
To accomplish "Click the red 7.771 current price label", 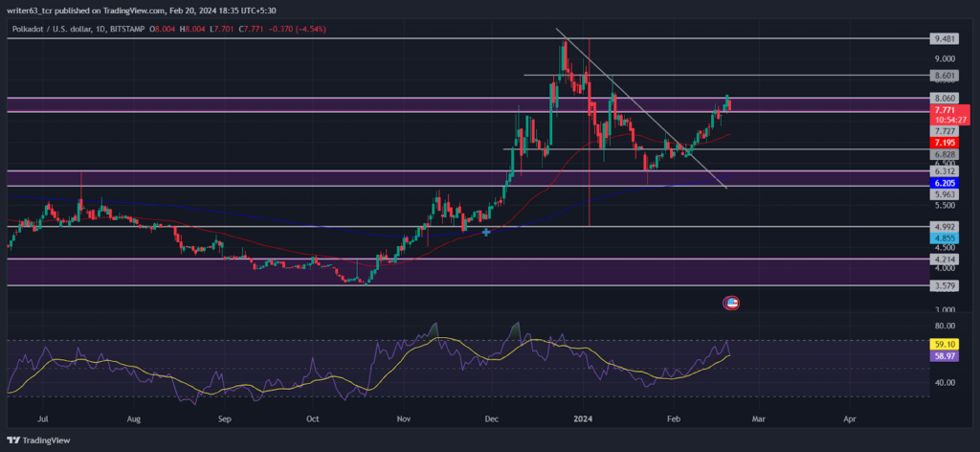I will [944, 110].
